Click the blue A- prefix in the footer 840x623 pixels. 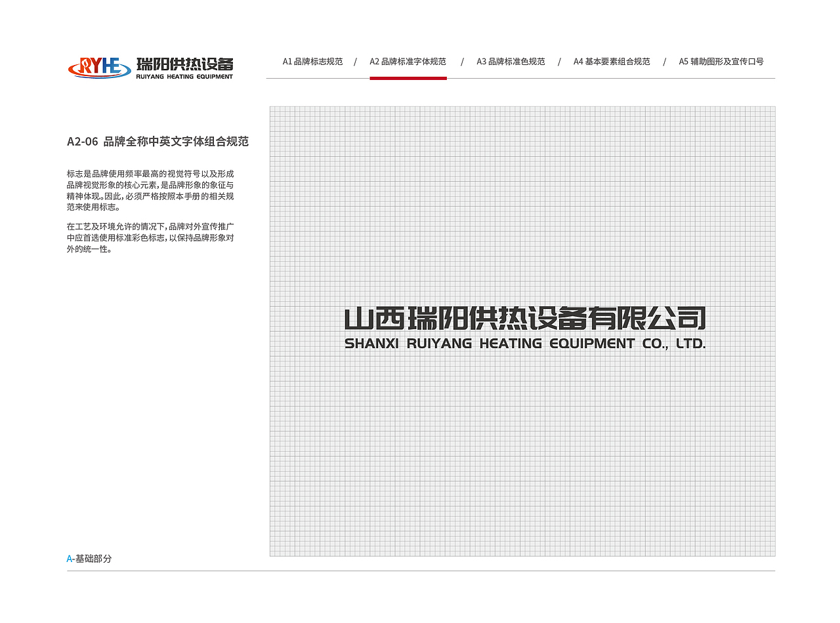coord(70,559)
